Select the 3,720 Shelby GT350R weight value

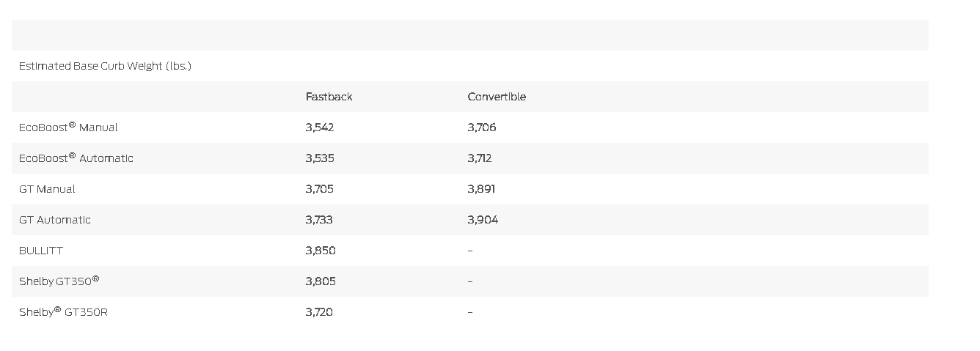tap(319, 312)
